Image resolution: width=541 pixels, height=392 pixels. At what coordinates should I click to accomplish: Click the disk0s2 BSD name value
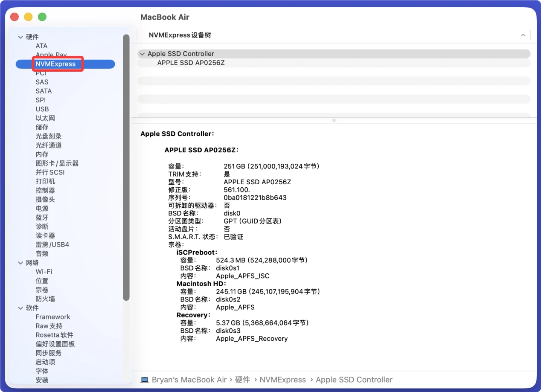[x=228, y=299]
